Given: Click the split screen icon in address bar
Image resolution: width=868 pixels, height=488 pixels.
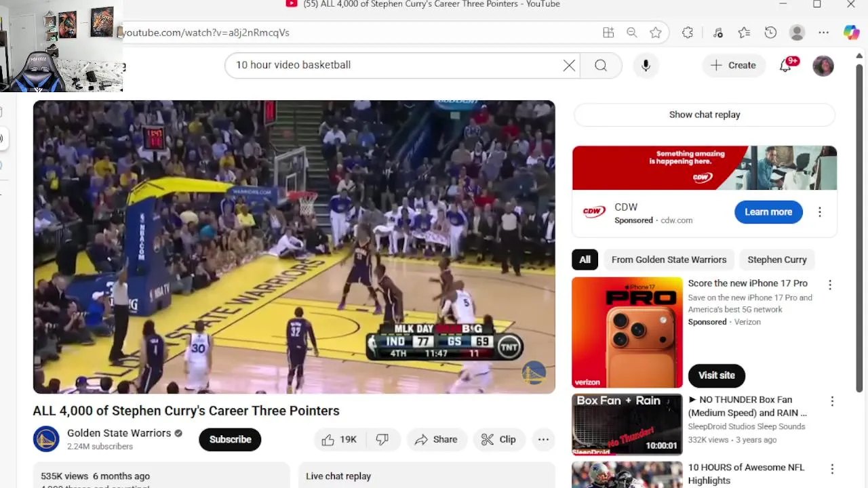Looking at the screenshot, I should coord(608,33).
